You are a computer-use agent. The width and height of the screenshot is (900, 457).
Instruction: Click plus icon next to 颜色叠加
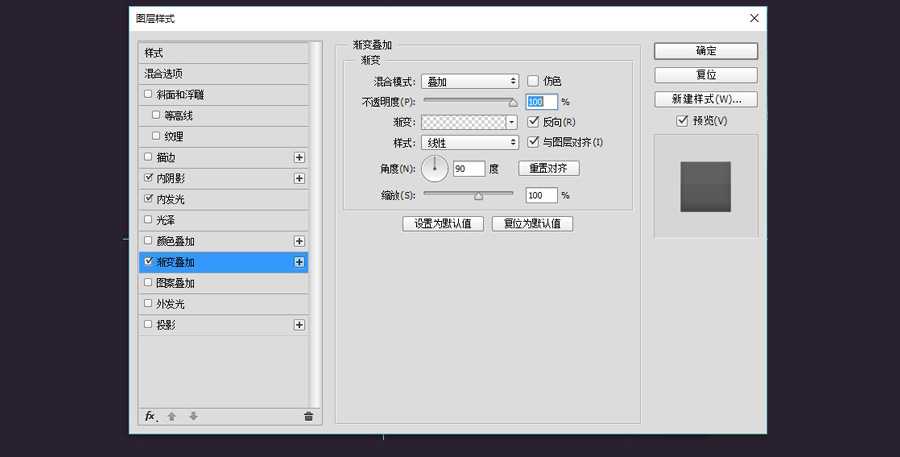coord(299,241)
